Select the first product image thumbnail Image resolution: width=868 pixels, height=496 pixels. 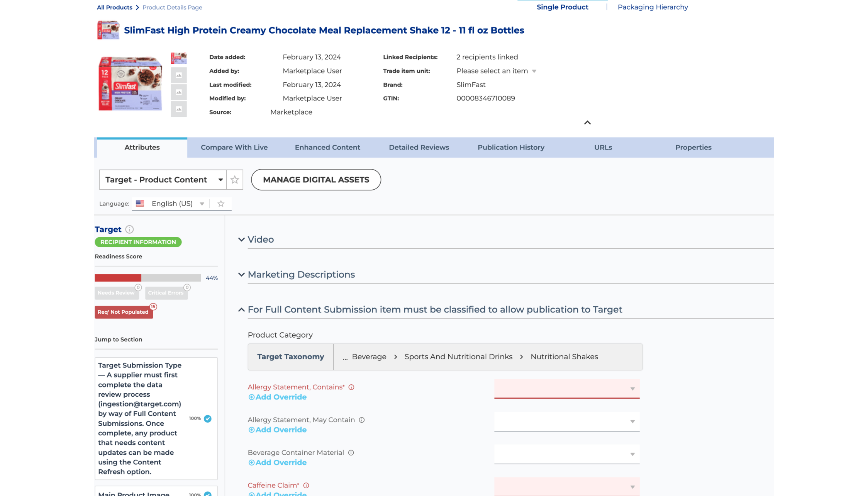pos(179,58)
